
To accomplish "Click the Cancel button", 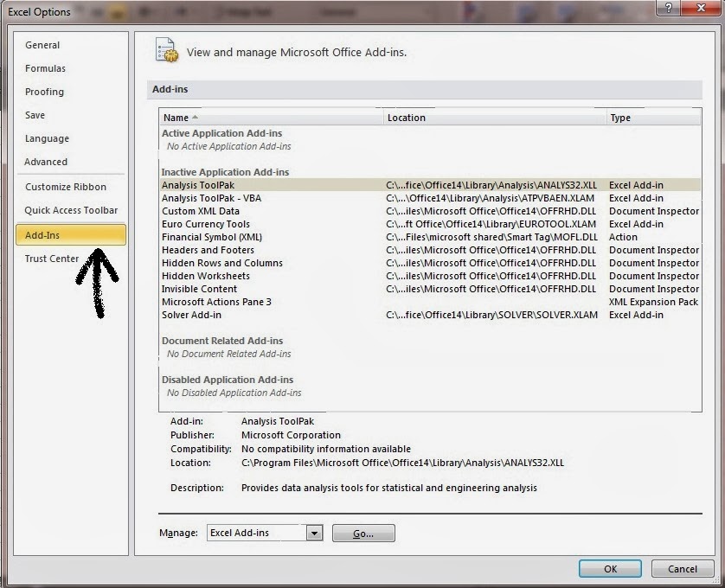I will tap(683, 569).
